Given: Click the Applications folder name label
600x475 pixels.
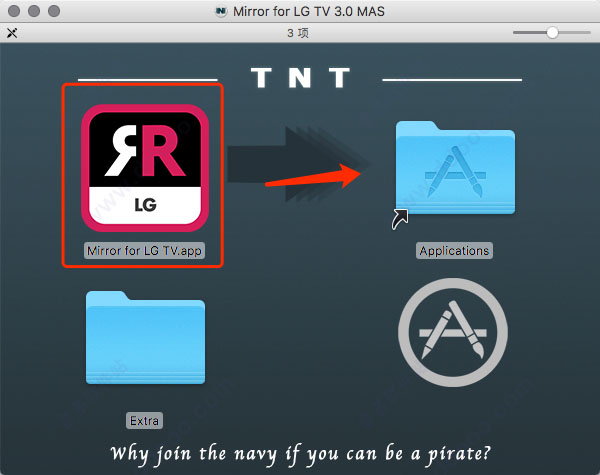Looking at the screenshot, I should [454, 251].
